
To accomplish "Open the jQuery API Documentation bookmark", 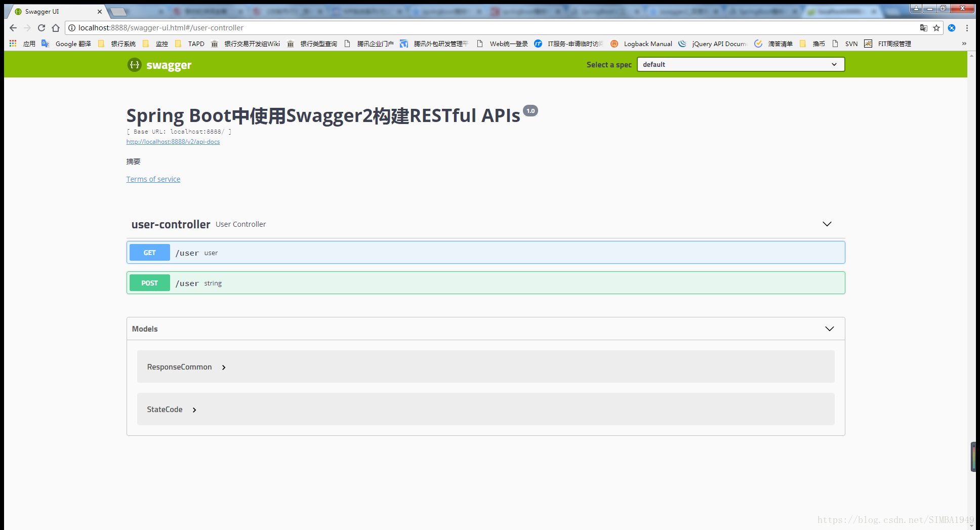I will [713, 44].
